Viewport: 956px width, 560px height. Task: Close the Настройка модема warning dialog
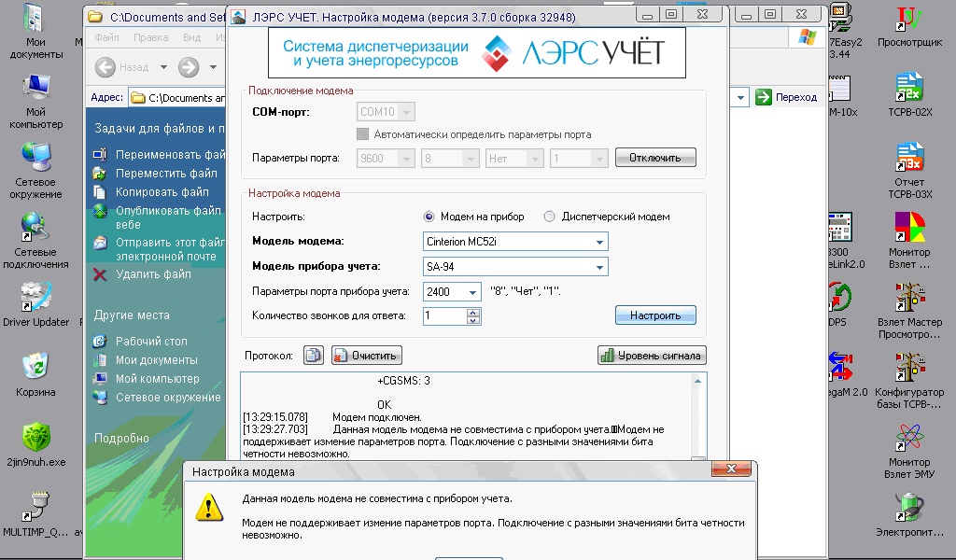click(732, 469)
